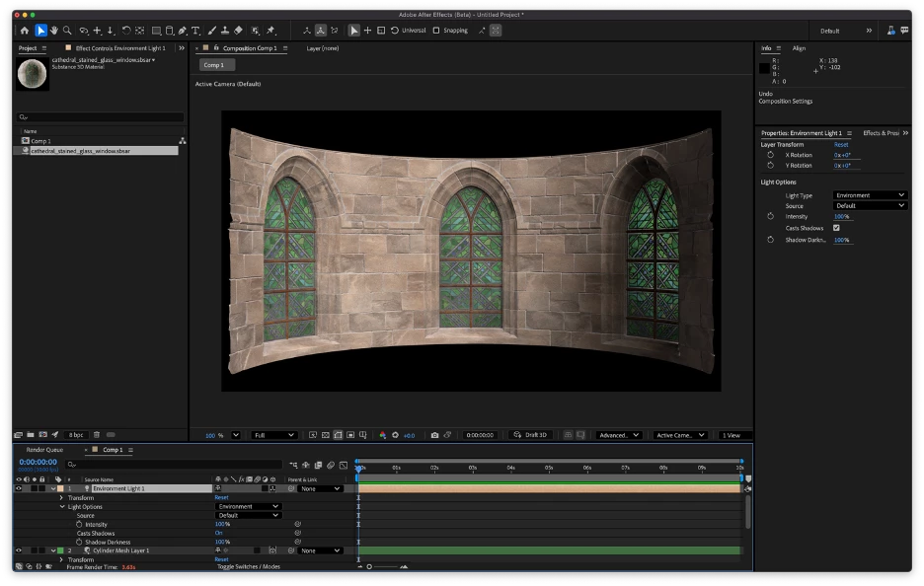Select the Eraser tool

239,31
